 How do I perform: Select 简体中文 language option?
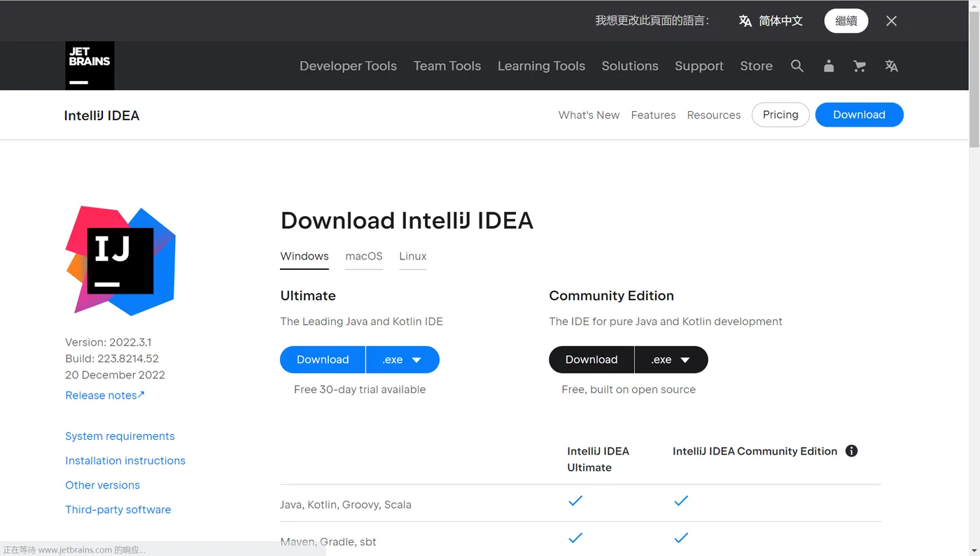point(780,21)
